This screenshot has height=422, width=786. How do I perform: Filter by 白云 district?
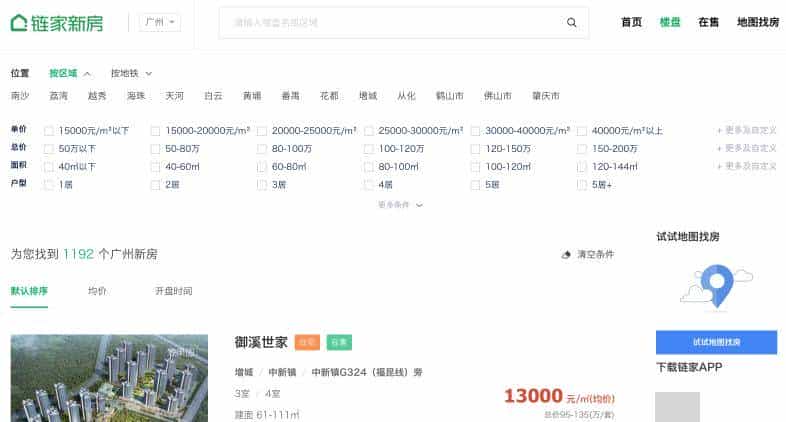[x=213, y=96]
